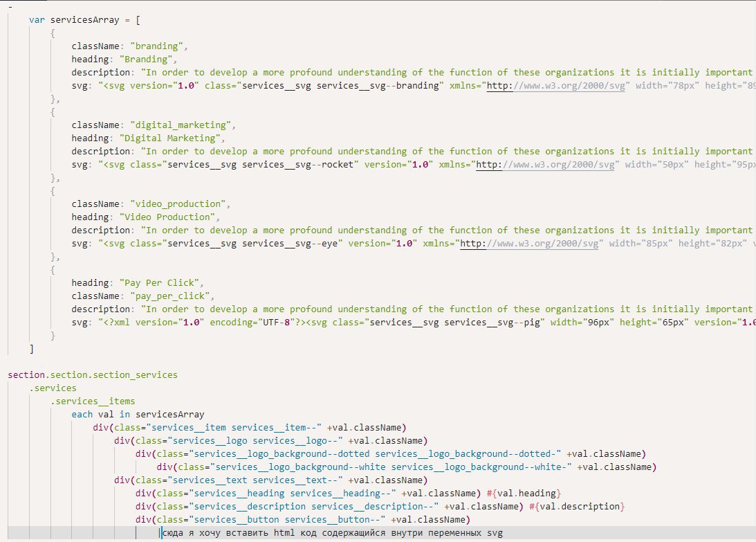The width and height of the screenshot is (756, 542).
Task: Click the Russian comment line about svg
Action: 332,533
